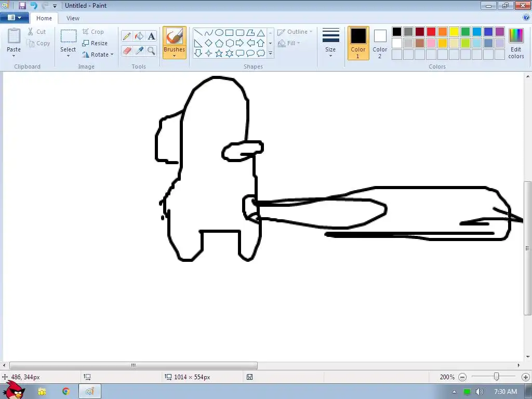Viewport: 532px width, 399px height.
Task: Click the zoom in plus button
Action: tap(526, 377)
